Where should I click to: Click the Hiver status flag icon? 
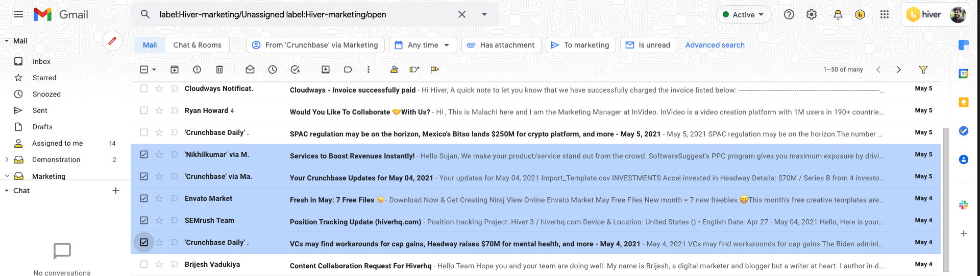[x=434, y=70]
